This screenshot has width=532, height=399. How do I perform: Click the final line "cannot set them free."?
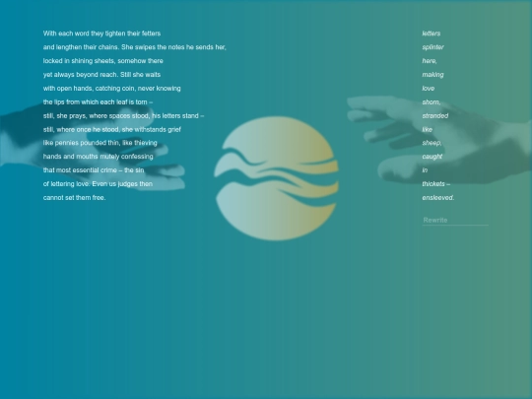pos(74,198)
